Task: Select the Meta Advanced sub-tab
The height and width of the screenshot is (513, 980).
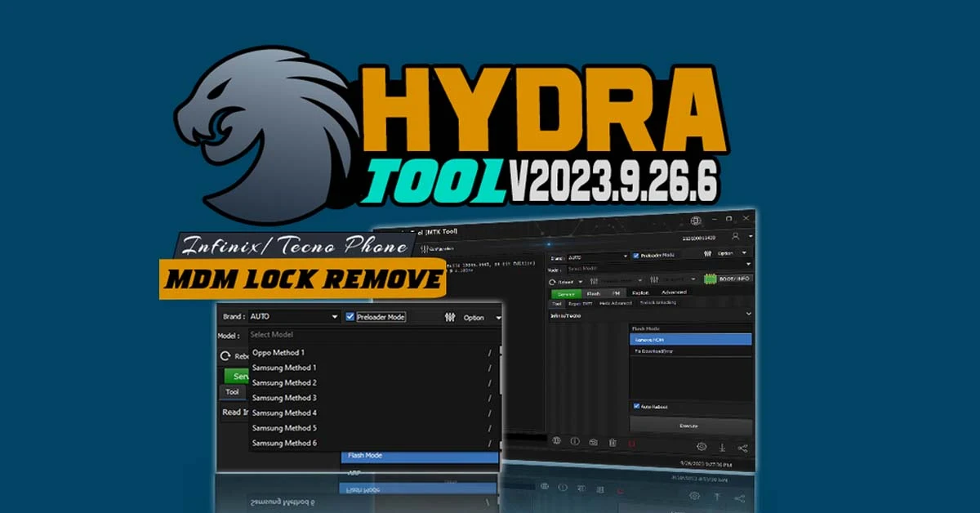Action: click(x=616, y=303)
